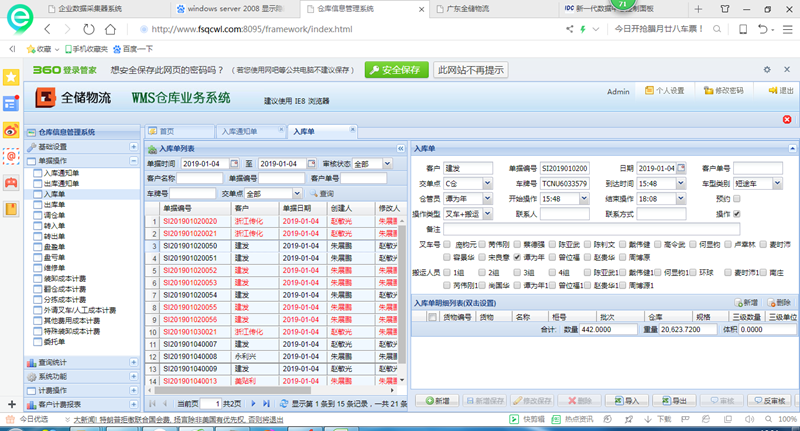Collapse the 入库单列表 panel with double-arrow
The image size is (800, 431).
pyautogui.click(x=401, y=148)
